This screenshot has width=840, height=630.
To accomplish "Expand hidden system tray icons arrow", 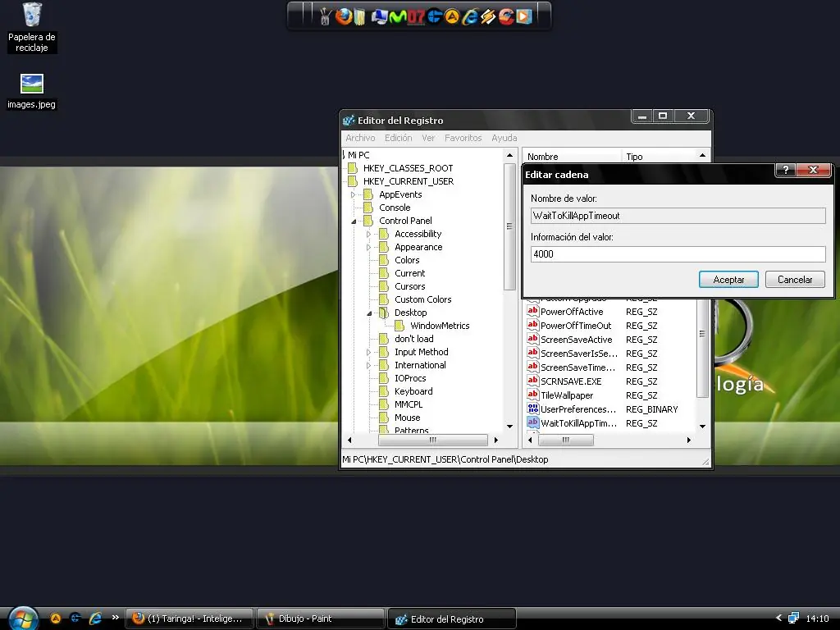I will pyautogui.click(x=779, y=619).
